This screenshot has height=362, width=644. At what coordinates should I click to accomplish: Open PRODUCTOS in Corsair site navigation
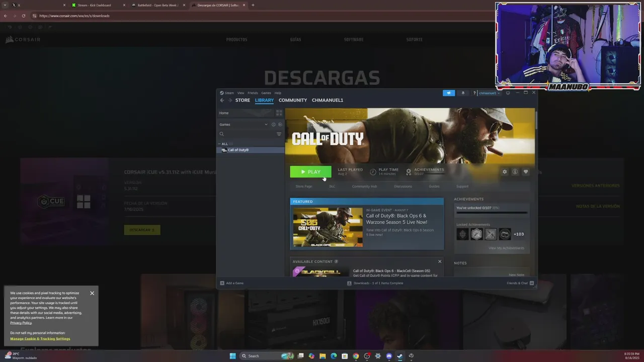[x=236, y=39]
